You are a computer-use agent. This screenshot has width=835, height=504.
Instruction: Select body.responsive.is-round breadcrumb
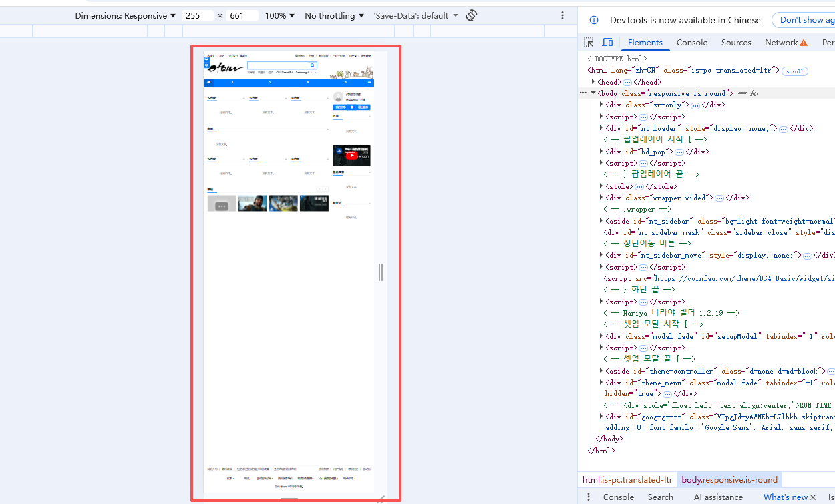click(729, 479)
